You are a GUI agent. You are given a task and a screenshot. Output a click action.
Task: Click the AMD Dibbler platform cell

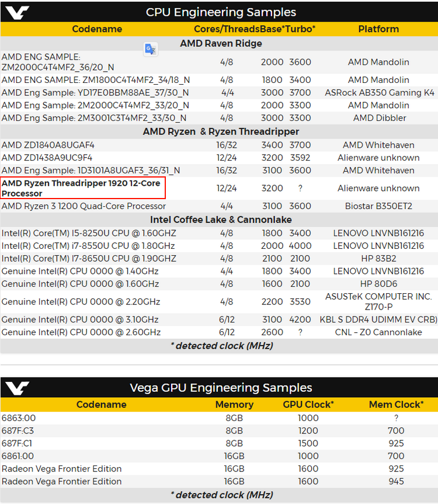[x=380, y=118]
